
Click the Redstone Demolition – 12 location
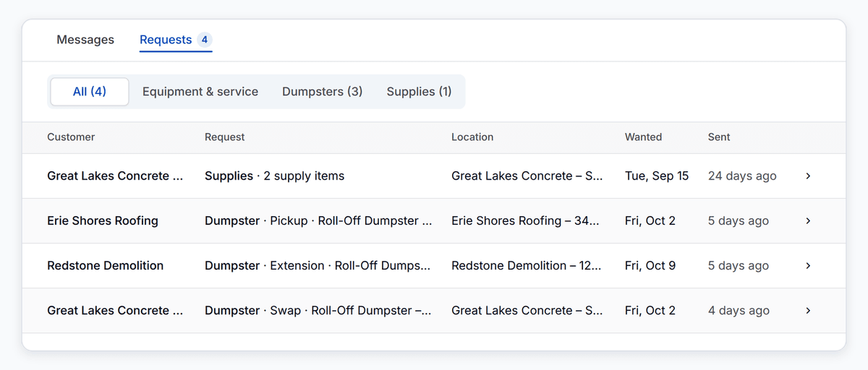[527, 266]
